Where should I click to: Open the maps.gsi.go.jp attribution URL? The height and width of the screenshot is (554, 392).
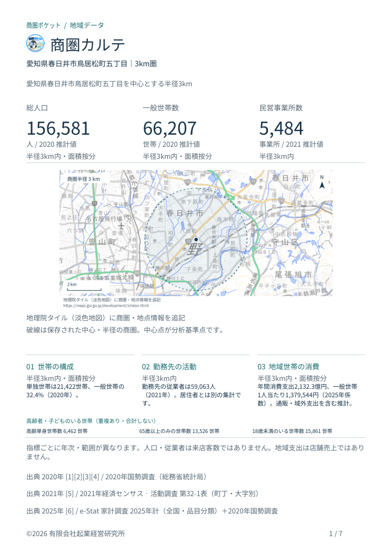tap(106, 306)
